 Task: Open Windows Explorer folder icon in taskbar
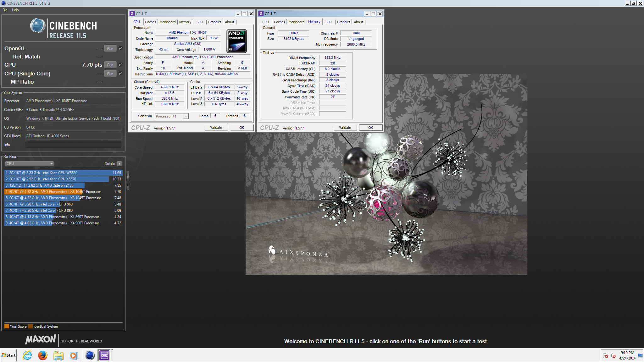(x=58, y=355)
